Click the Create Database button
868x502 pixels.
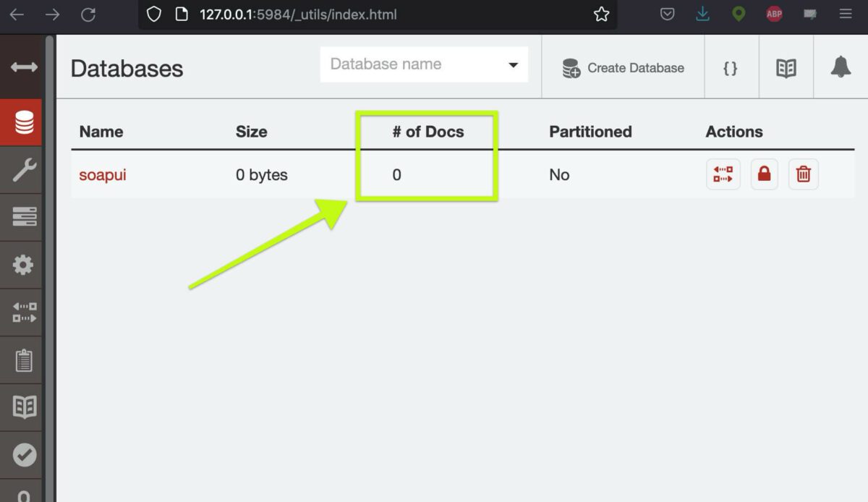pos(623,68)
